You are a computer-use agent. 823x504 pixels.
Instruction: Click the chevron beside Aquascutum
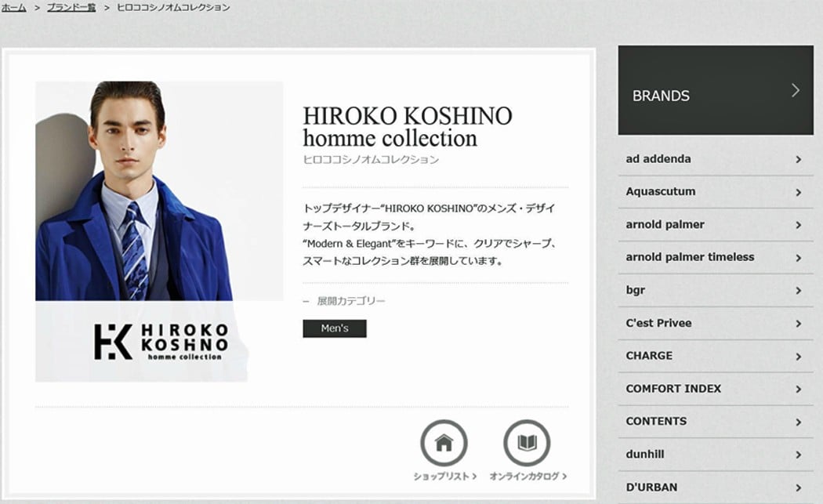(x=799, y=193)
